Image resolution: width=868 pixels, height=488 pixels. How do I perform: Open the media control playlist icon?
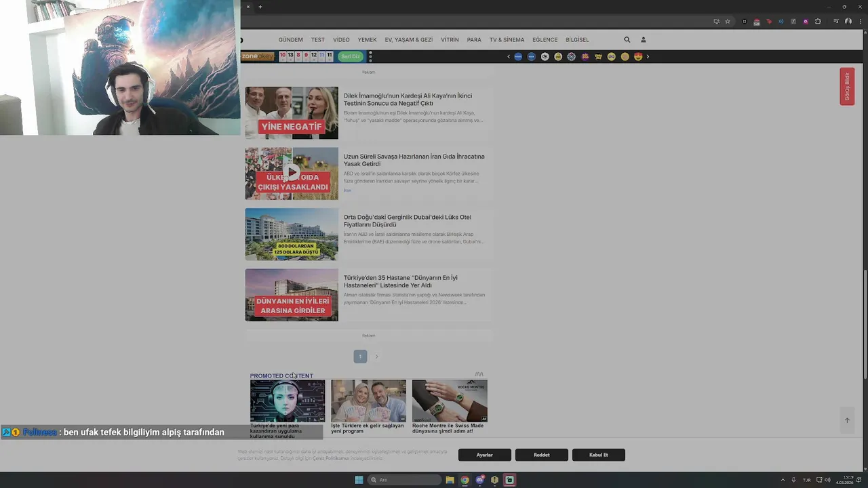coord(836,22)
